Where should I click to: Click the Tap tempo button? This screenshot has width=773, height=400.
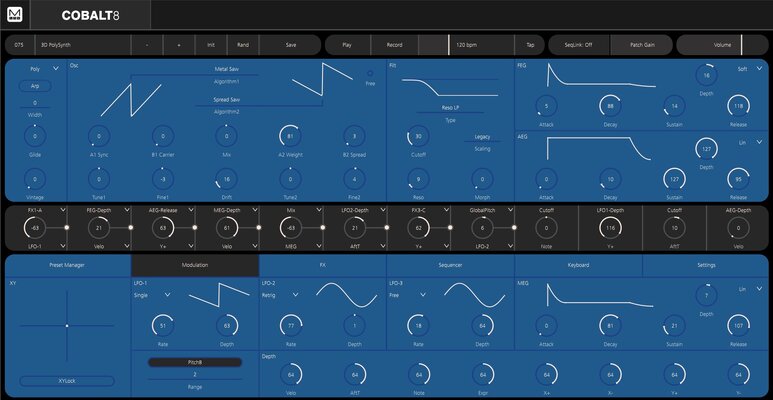click(x=530, y=44)
